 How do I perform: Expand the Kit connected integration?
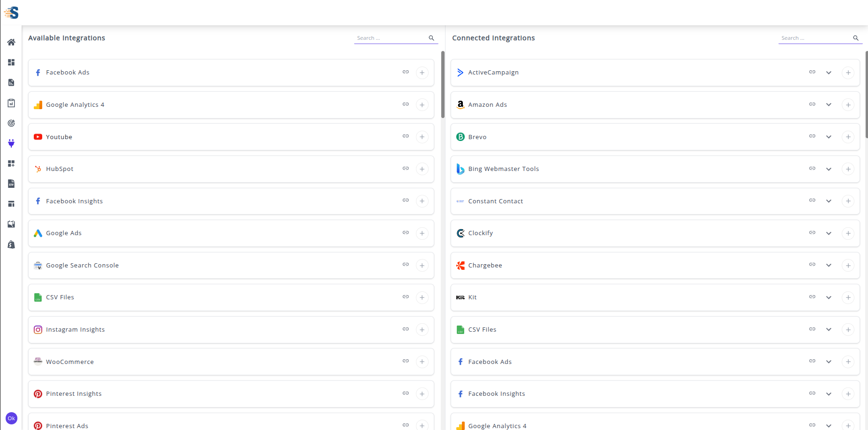pos(829,297)
